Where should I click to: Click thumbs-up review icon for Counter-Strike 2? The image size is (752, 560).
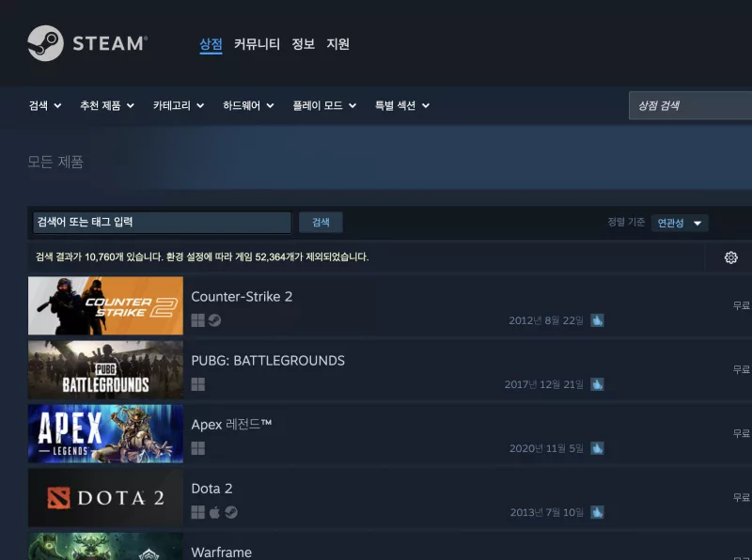tap(597, 320)
